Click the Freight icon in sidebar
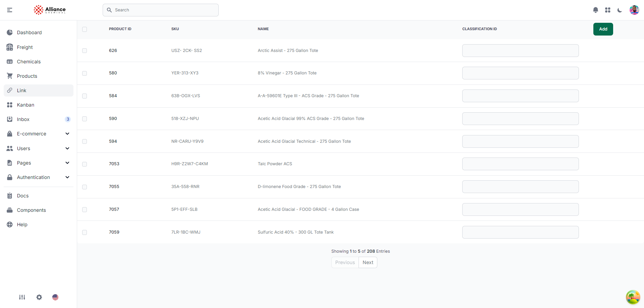Screen dimensions: 644x308 [x=10, y=47]
